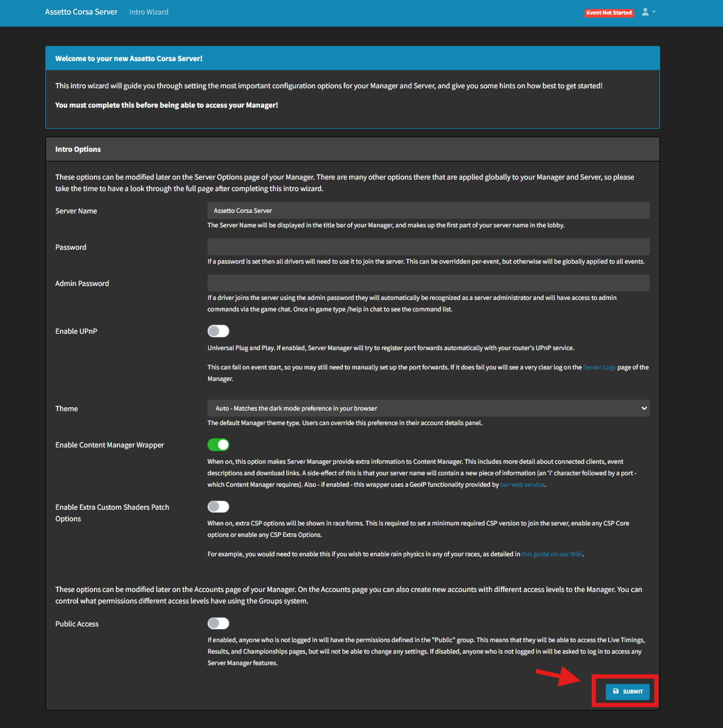The image size is (723, 728).
Task: Click the 'Enable UPnP' label
Action: [x=75, y=331]
